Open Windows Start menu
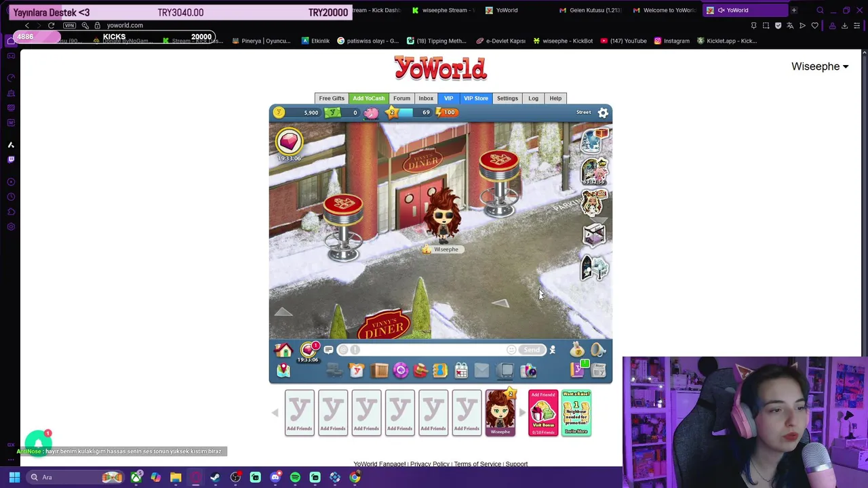The height and width of the screenshot is (488, 868). (14, 477)
